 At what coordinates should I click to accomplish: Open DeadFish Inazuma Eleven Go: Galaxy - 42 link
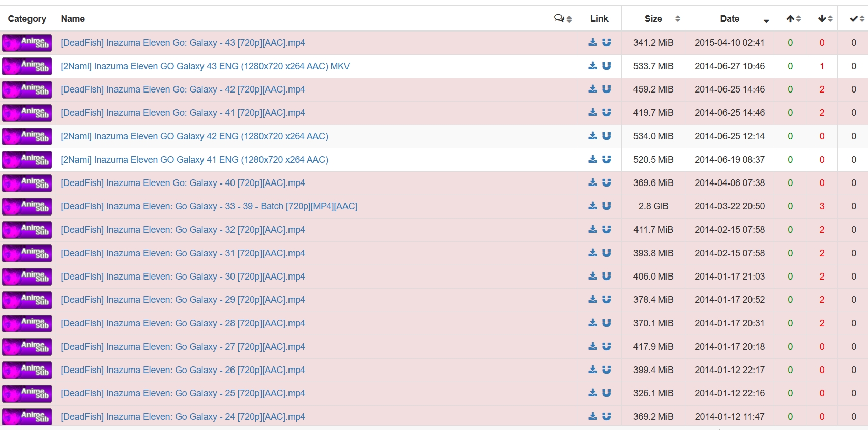click(183, 89)
